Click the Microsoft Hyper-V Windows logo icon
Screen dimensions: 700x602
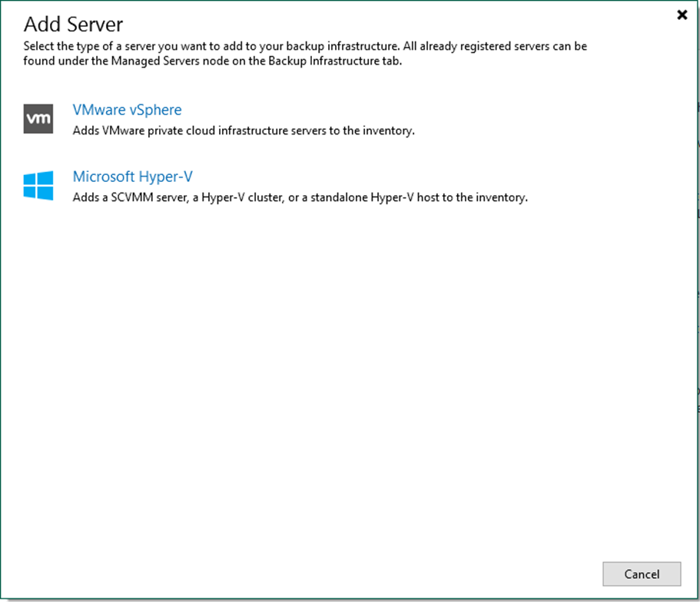click(x=38, y=186)
